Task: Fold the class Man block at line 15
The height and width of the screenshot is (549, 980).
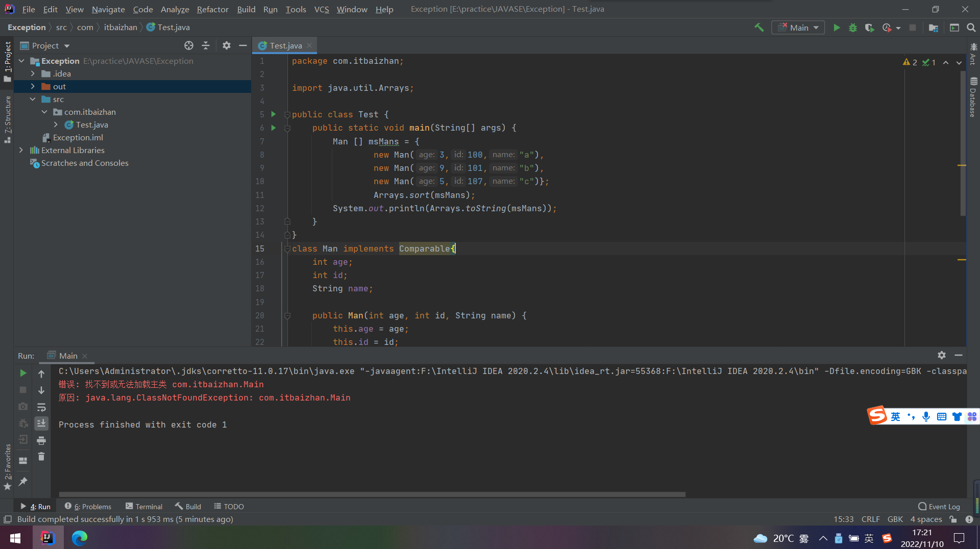Action: pos(287,248)
